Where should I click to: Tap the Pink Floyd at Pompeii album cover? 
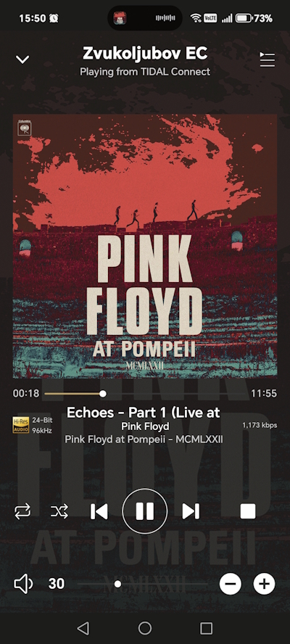tap(145, 246)
